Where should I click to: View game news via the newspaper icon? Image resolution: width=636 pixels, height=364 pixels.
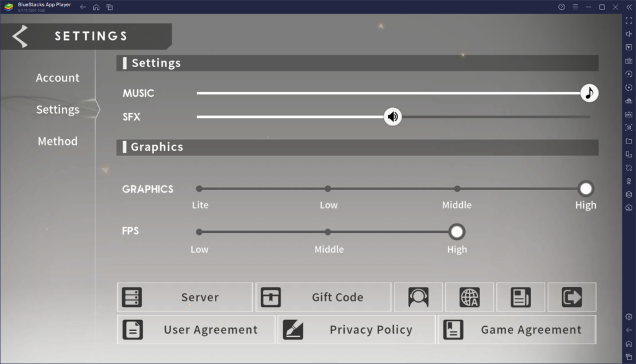tap(520, 297)
